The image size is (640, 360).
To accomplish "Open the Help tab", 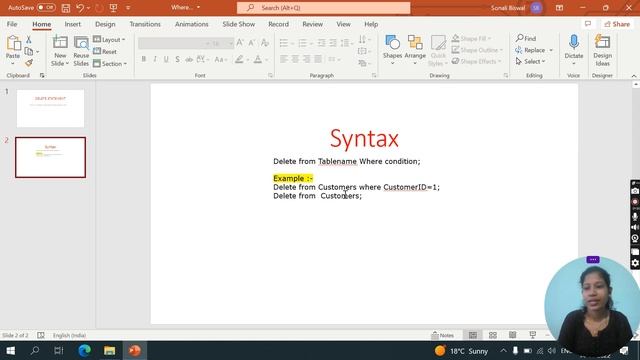I will coord(371,24).
